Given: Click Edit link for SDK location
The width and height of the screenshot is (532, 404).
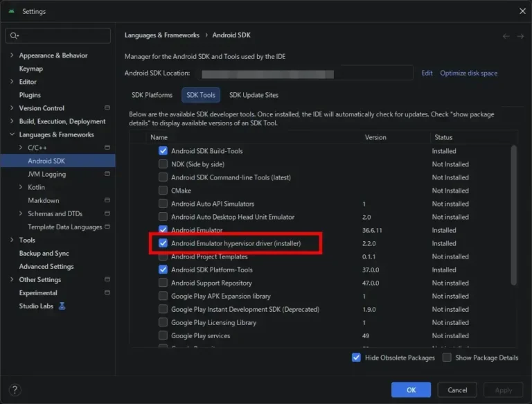Looking at the screenshot, I should (x=427, y=73).
